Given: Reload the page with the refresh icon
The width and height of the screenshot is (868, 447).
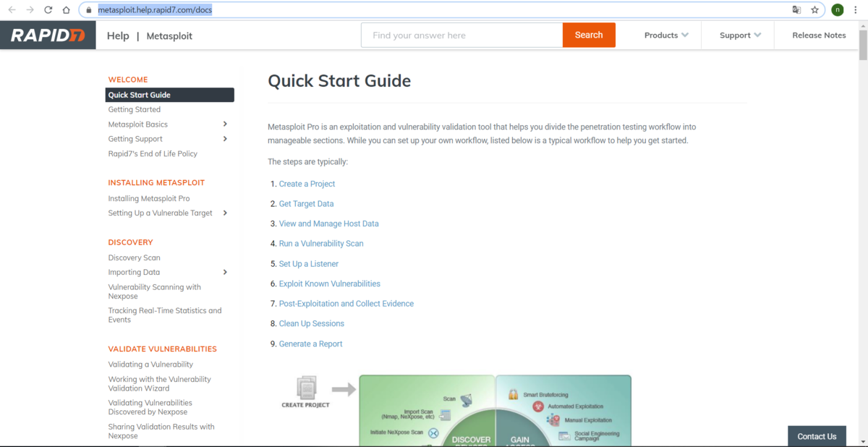Looking at the screenshot, I should pyautogui.click(x=48, y=10).
